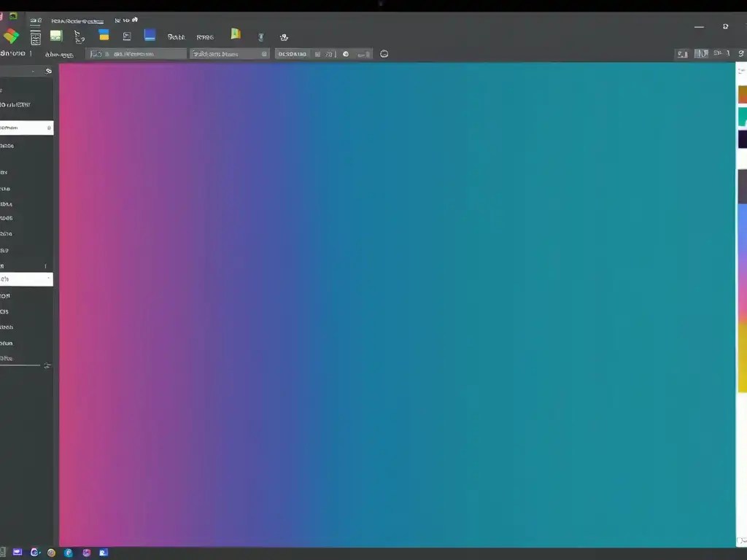The image size is (747, 560).
Task: Click the globe icon right of the search field
Action: [345, 53]
